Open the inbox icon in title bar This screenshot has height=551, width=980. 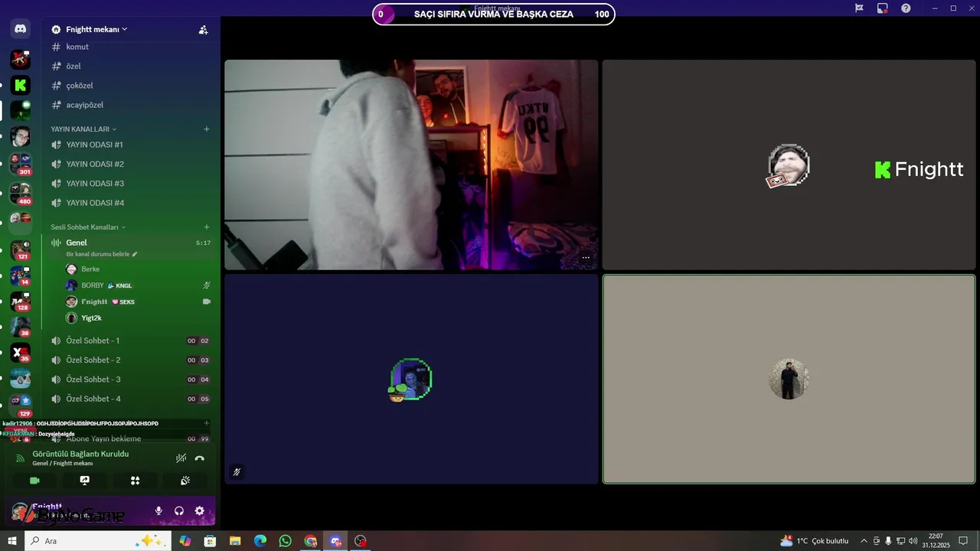click(882, 8)
